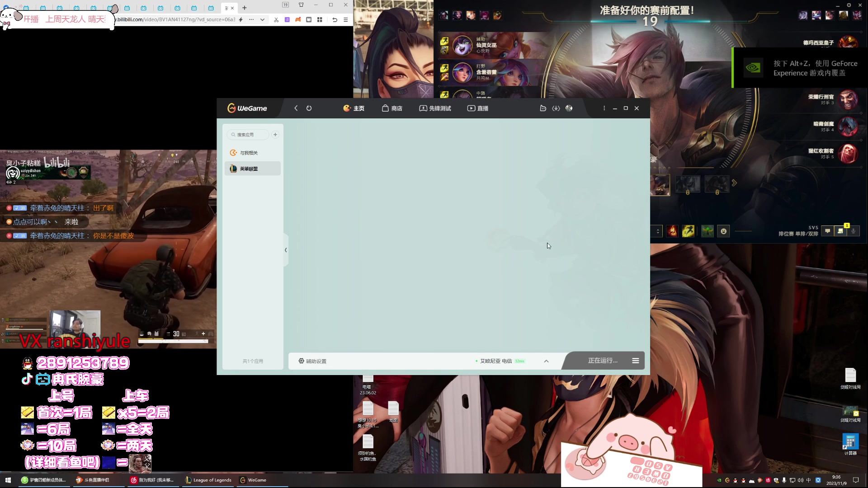Open the 计算器 desktop shortcut

coord(850,444)
